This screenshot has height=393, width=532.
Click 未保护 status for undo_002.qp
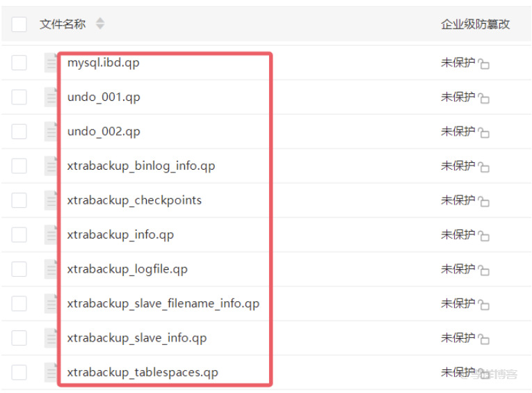pos(458,131)
